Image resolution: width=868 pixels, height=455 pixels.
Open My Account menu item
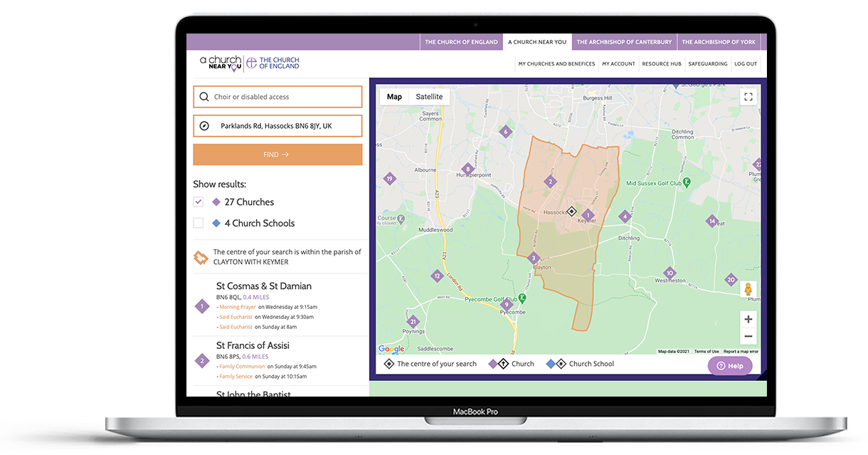618,63
